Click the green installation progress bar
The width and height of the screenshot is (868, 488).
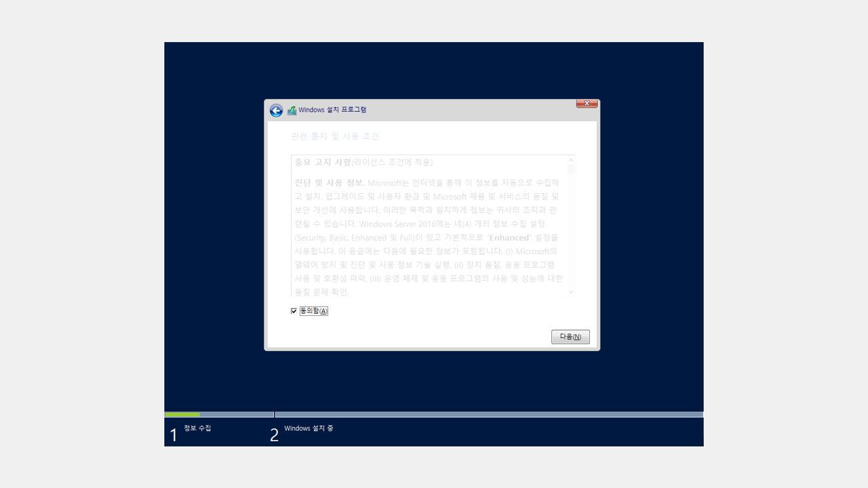click(182, 414)
